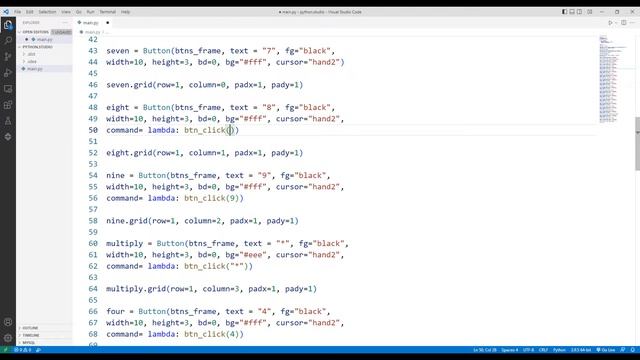Open the feedback icon in status bar

[x=623, y=350]
